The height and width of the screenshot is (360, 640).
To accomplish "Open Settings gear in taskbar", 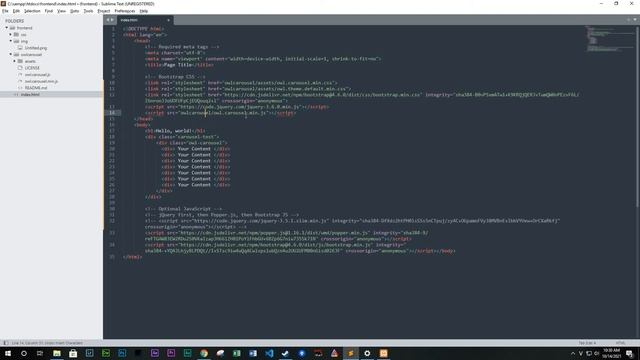I will pos(367,353).
